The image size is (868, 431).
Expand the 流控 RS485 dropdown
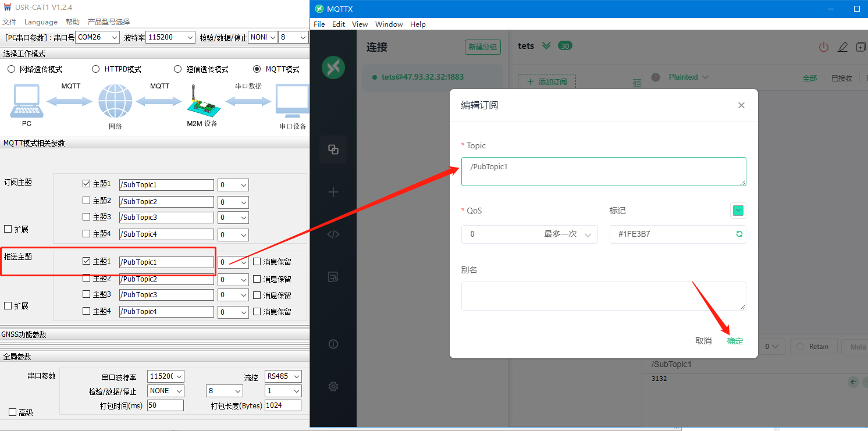pyautogui.click(x=283, y=376)
